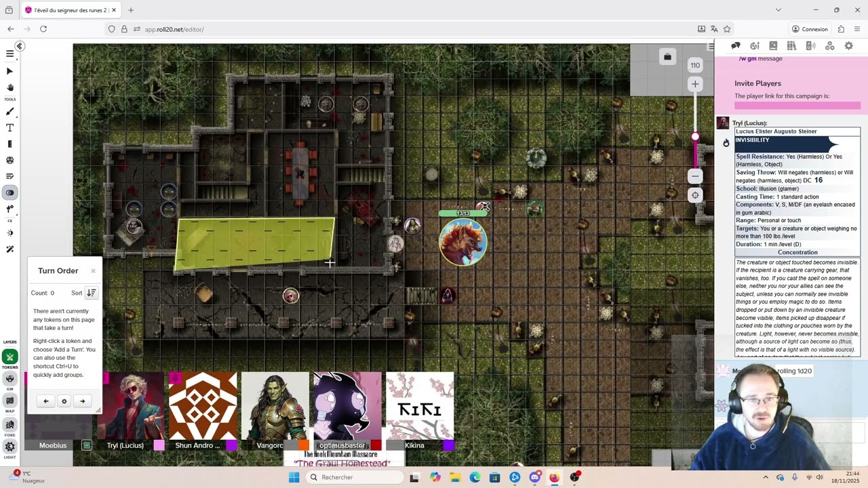868x488 pixels.
Task: Switch to the Map layer
Action: tap(9, 401)
